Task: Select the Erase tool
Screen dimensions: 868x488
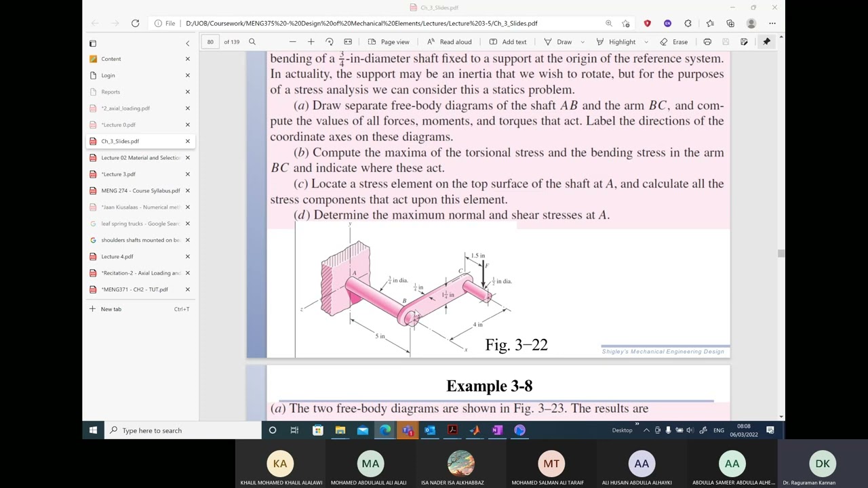Action: 674,42
